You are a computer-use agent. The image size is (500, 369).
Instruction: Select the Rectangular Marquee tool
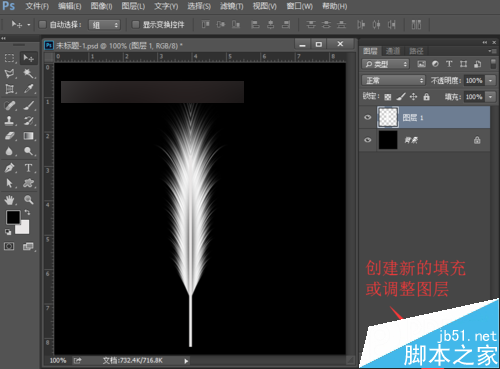[9, 58]
